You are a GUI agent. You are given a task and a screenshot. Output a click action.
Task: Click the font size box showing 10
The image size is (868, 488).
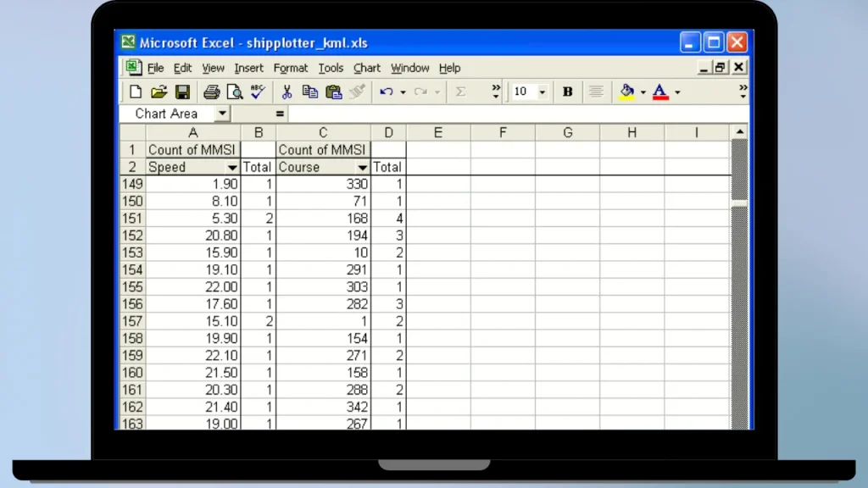(x=524, y=91)
